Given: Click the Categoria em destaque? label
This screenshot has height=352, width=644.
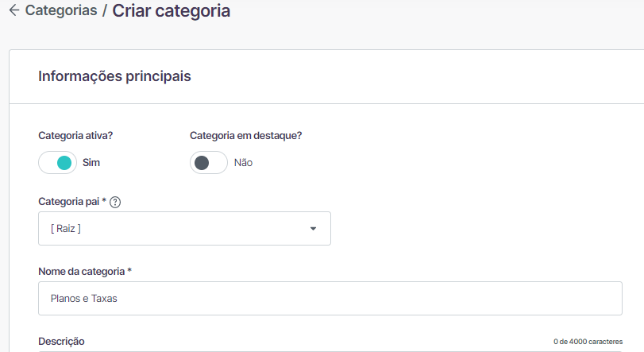Looking at the screenshot, I should [x=245, y=136].
